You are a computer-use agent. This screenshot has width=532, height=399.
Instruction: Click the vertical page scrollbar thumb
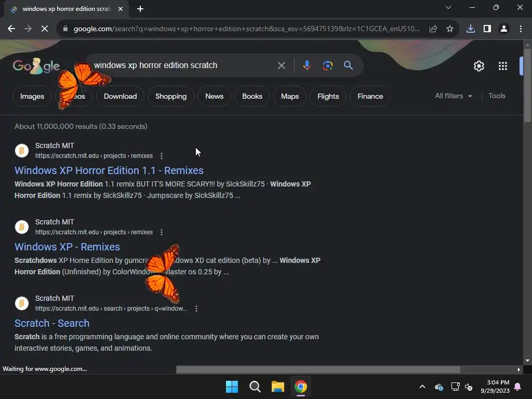pos(527,85)
